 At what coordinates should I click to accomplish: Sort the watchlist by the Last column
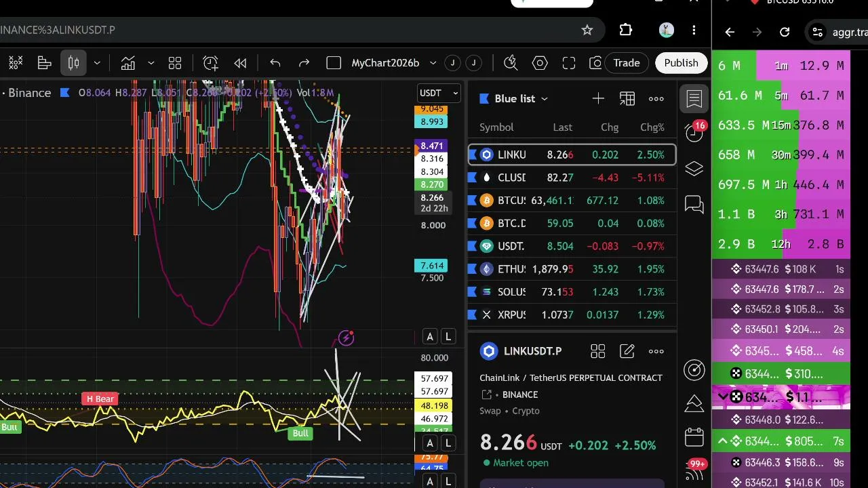coord(563,127)
